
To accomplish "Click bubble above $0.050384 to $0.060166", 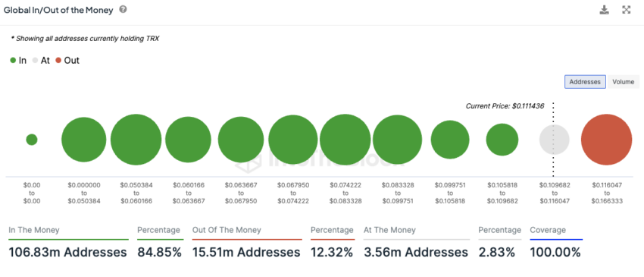I will (x=136, y=140).
